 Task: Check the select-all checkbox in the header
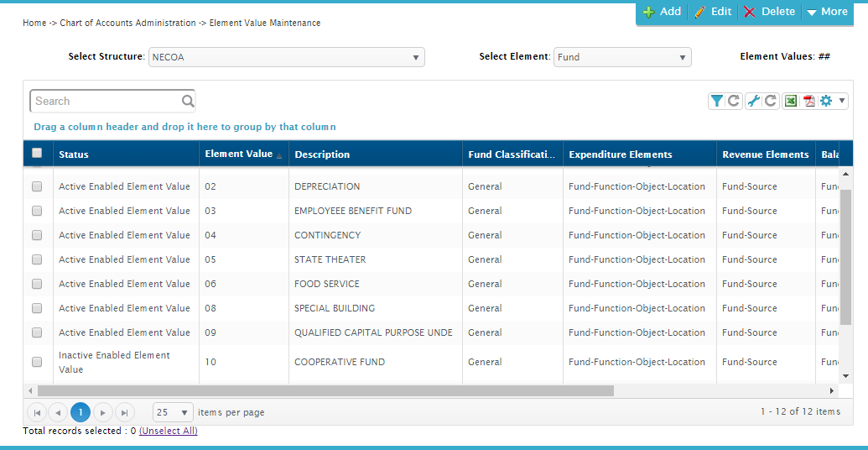pos(37,153)
